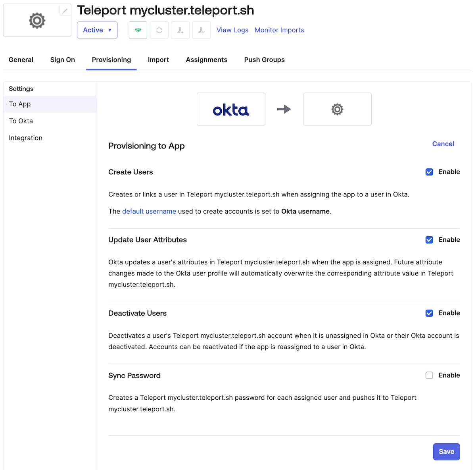Click the user with arrow icon
Image resolution: width=476 pixels, height=470 pixels.
point(180,30)
